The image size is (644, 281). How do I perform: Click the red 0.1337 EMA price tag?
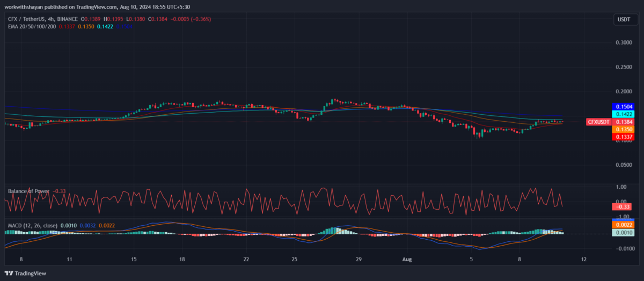point(624,137)
